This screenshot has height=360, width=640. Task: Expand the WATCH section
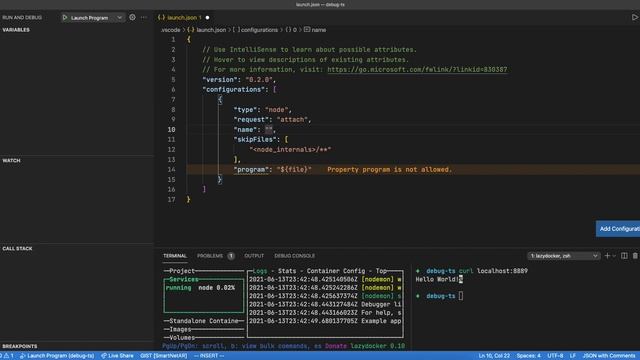[x=11, y=160]
